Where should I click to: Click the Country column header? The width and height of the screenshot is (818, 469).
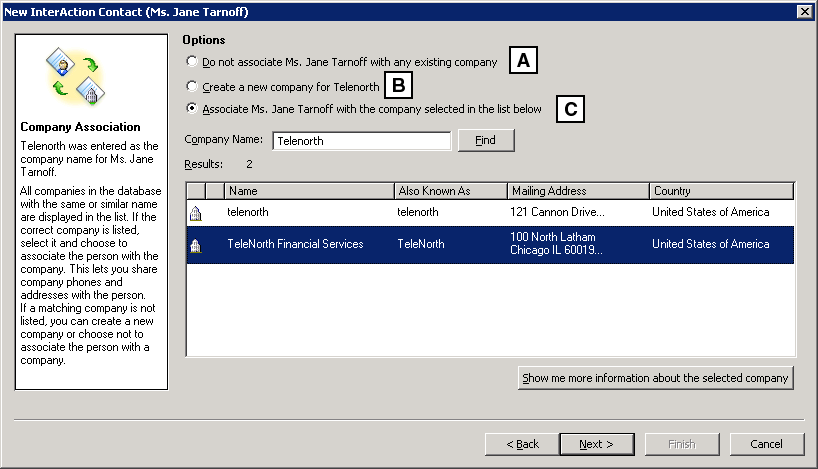720,191
